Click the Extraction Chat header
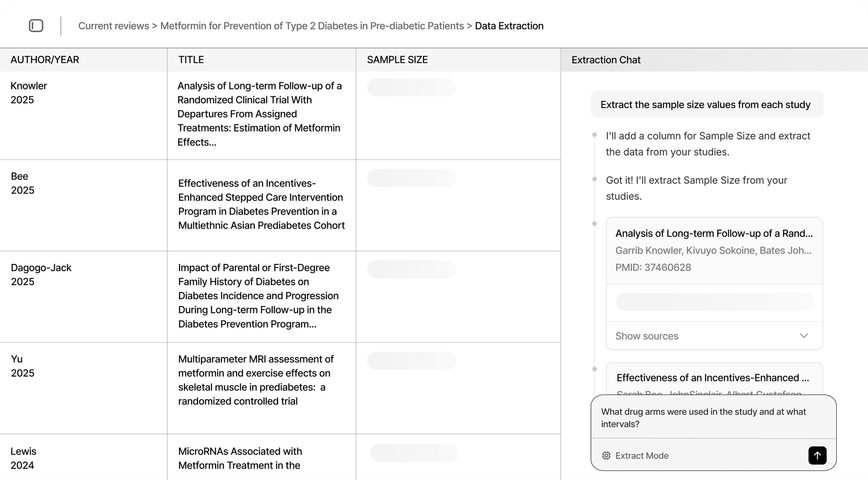The width and height of the screenshot is (868, 480). (x=606, y=60)
